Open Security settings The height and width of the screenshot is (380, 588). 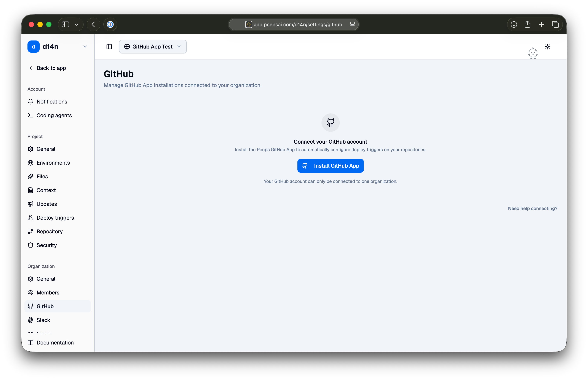point(58,245)
